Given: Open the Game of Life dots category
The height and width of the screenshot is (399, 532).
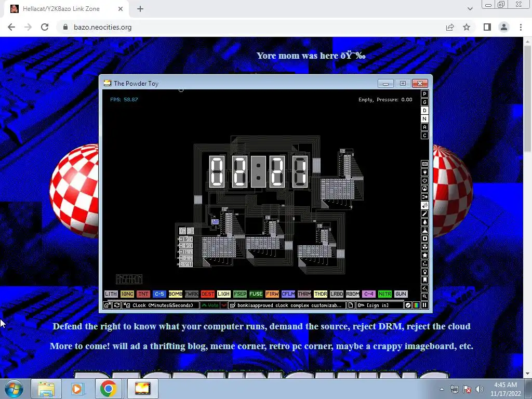Looking at the screenshot, I should [424, 263].
